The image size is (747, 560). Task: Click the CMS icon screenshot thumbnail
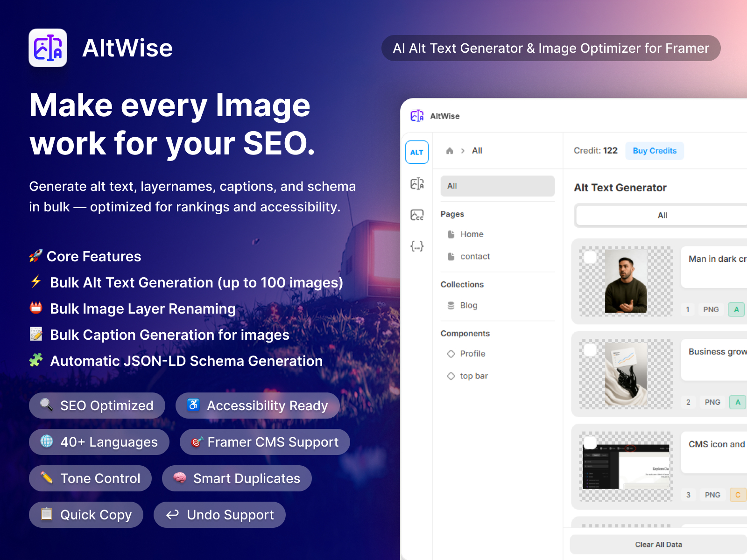click(626, 467)
